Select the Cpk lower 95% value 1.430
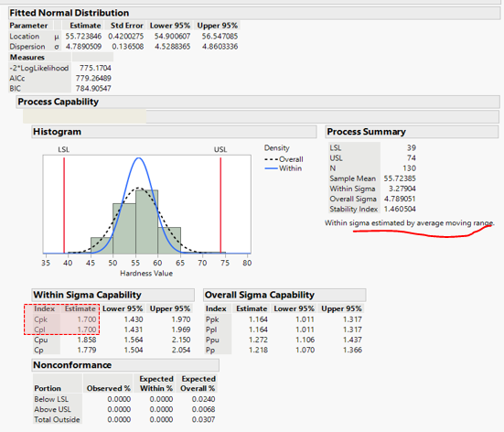 pos(134,319)
